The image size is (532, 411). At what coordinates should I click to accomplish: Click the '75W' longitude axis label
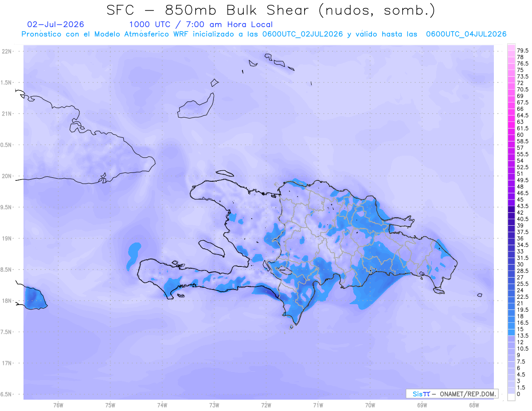[x=110, y=405]
